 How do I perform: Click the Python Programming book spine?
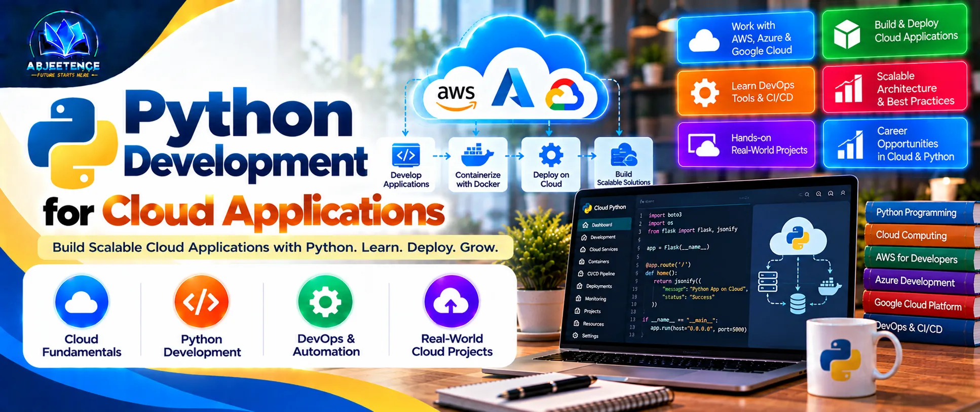click(x=922, y=213)
